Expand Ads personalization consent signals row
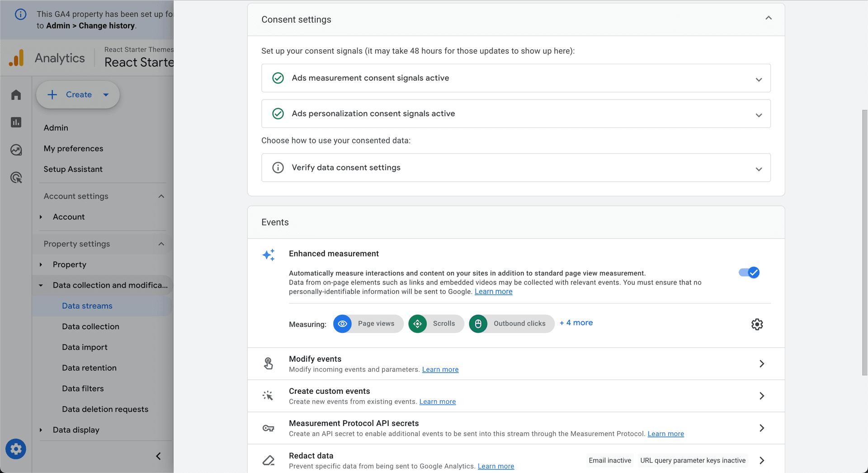868x473 pixels. [x=759, y=115]
